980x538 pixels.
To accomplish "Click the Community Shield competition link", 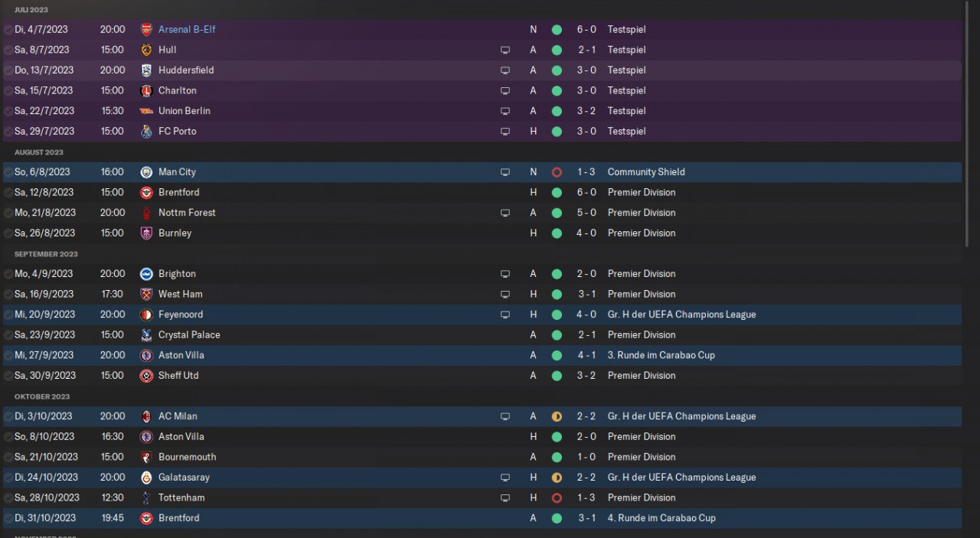I will [648, 172].
